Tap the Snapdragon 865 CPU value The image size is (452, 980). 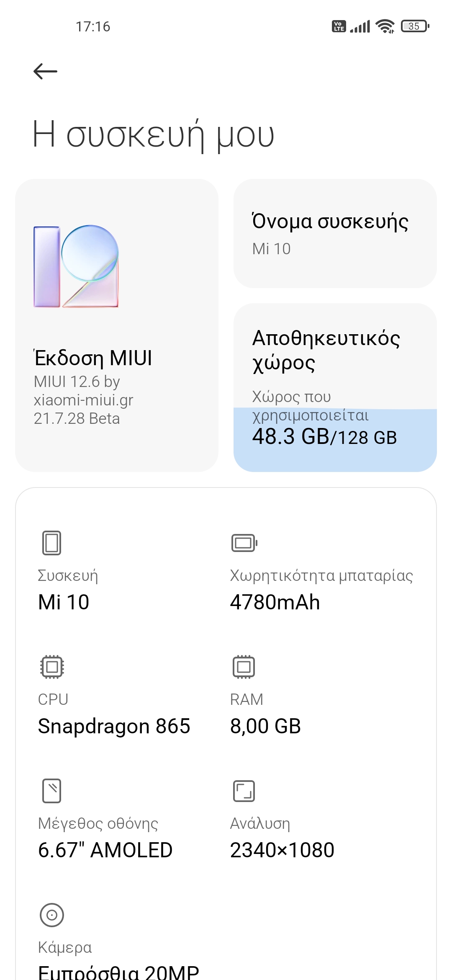tap(114, 726)
